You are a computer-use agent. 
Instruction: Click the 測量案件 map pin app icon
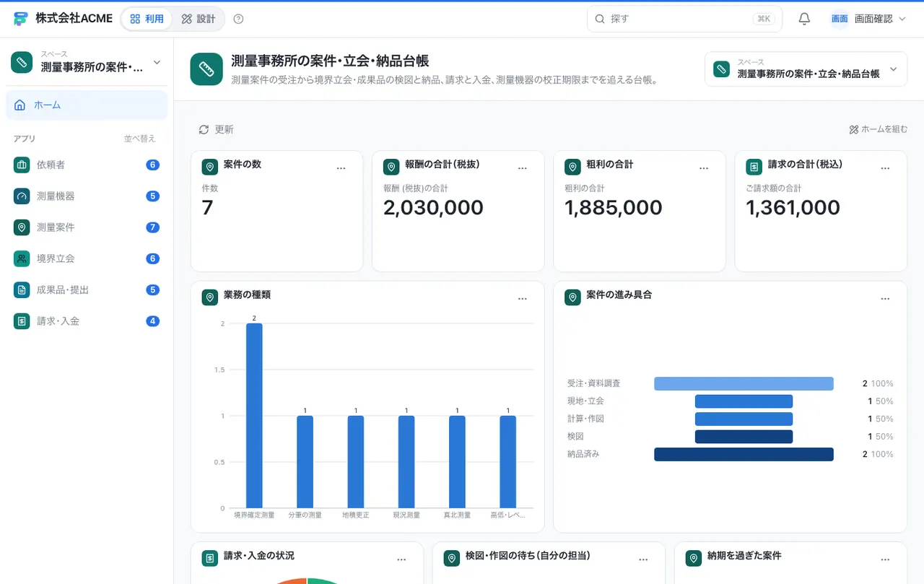pyautogui.click(x=22, y=227)
